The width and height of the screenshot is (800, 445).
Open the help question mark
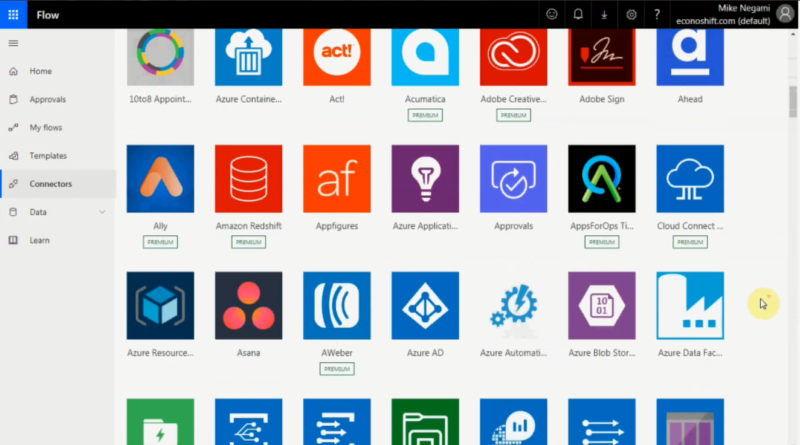657,14
